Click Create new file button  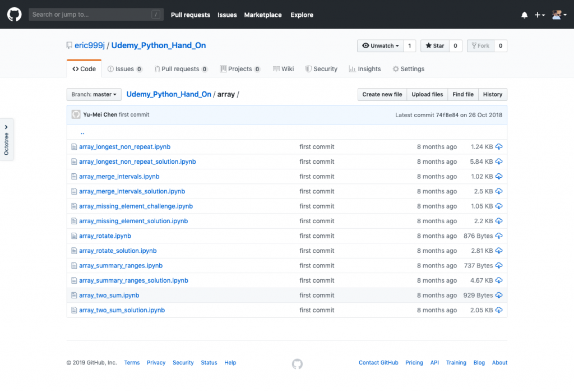point(382,95)
